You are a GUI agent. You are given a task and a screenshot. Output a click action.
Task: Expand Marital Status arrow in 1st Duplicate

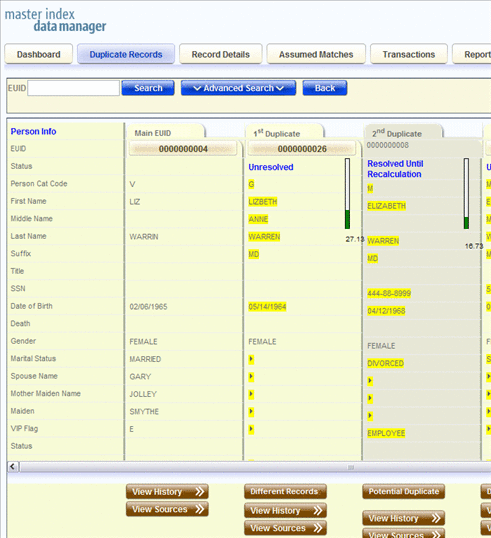[251, 359]
